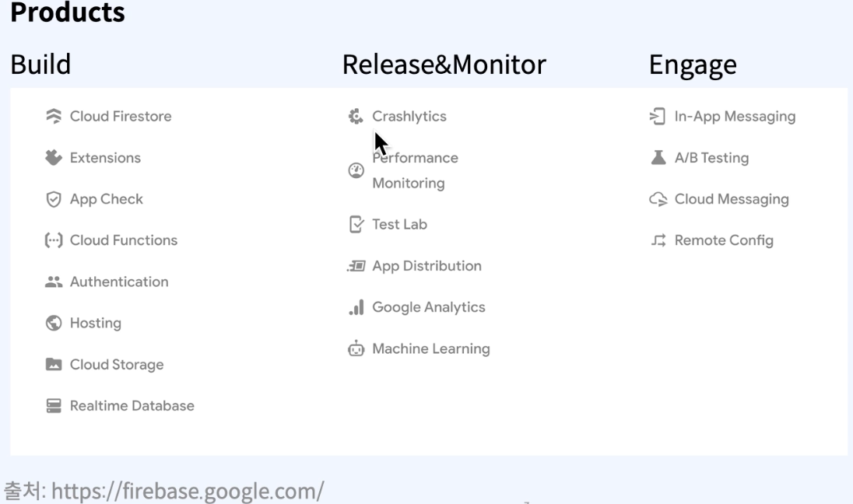Viewport: 853px width, 504px height.
Task: Open the Realtime Database link
Action: pos(132,405)
